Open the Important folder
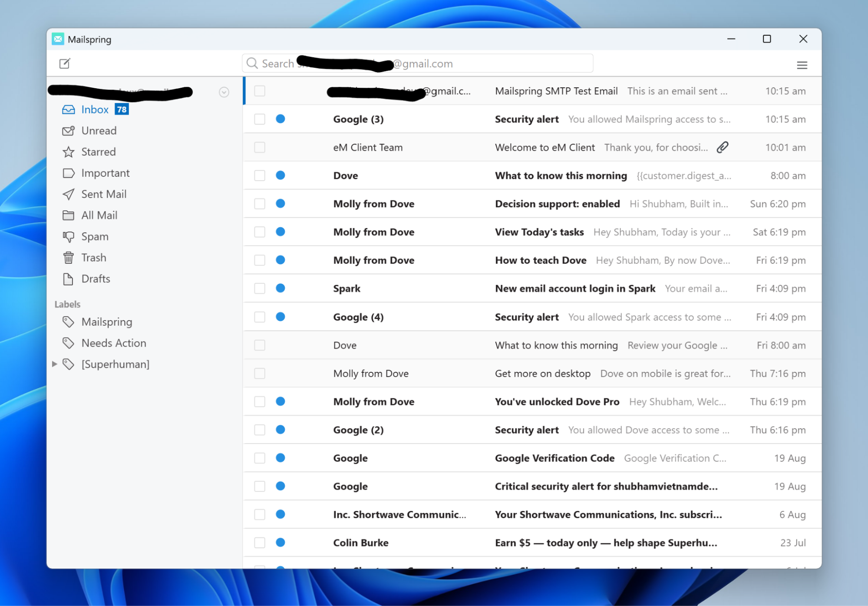The width and height of the screenshot is (868, 606). pyautogui.click(x=106, y=173)
